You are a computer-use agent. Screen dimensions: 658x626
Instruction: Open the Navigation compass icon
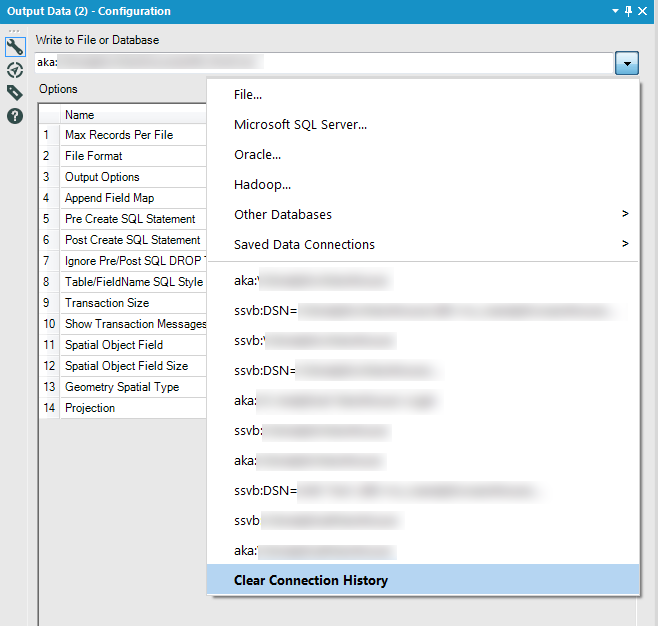(x=15, y=70)
